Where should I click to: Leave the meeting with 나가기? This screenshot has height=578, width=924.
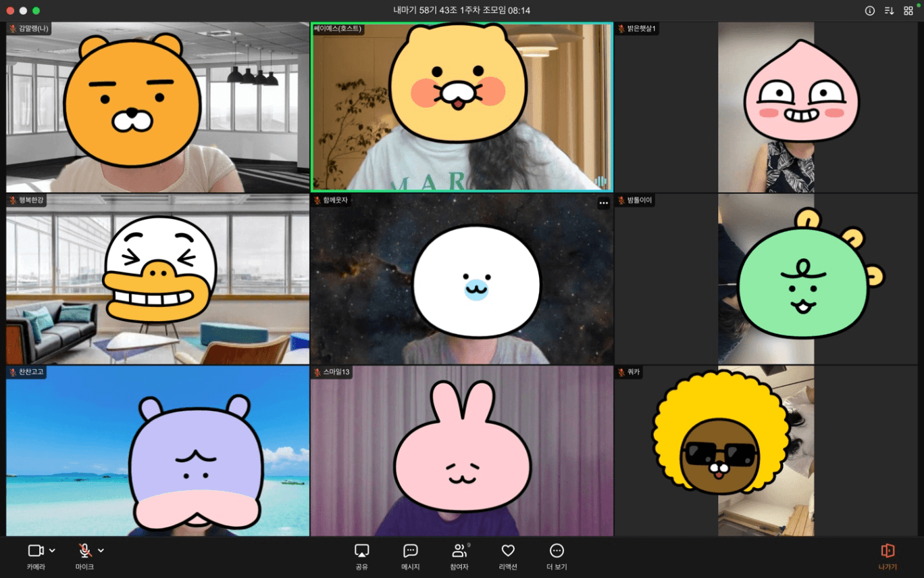point(888,556)
